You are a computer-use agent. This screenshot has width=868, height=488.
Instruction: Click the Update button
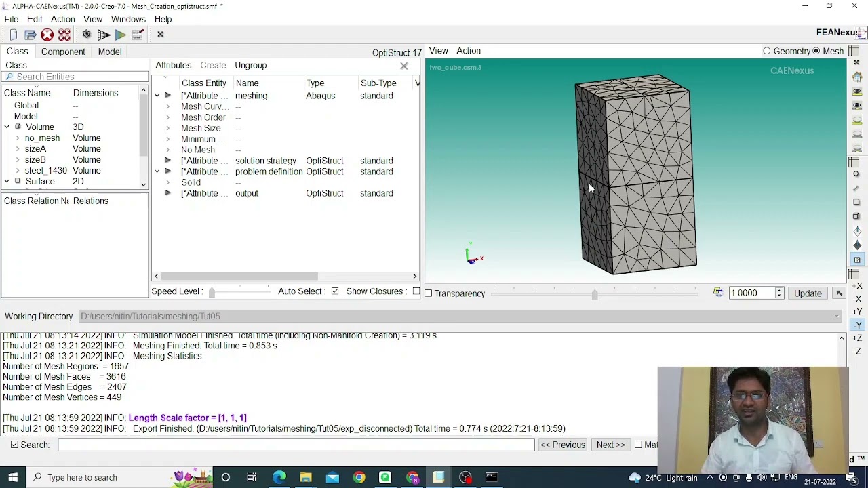pyautogui.click(x=808, y=293)
